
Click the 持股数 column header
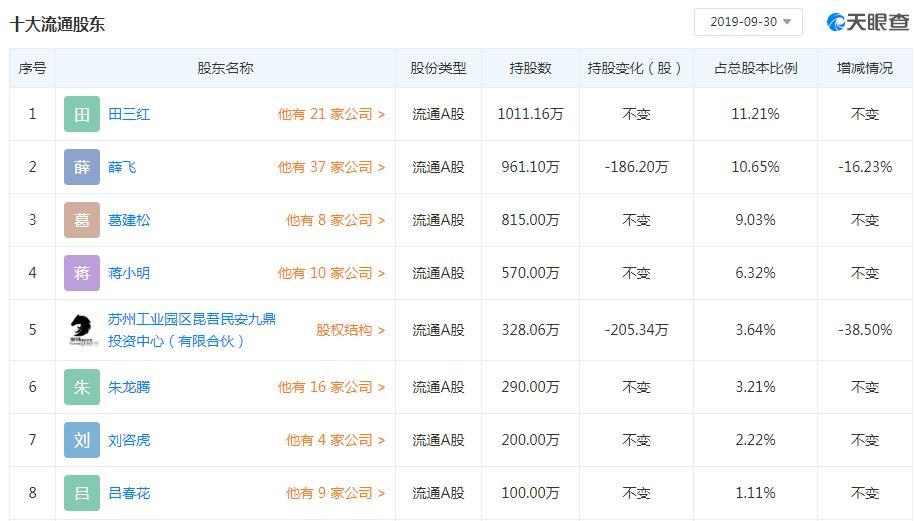click(x=530, y=68)
